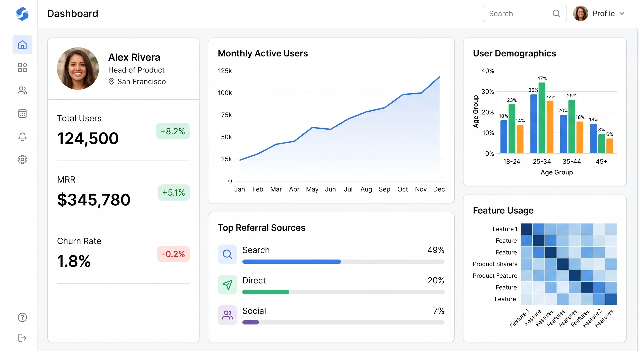
Task: Click the 1.8% churn rate value
Action: (x=74, y=261)
